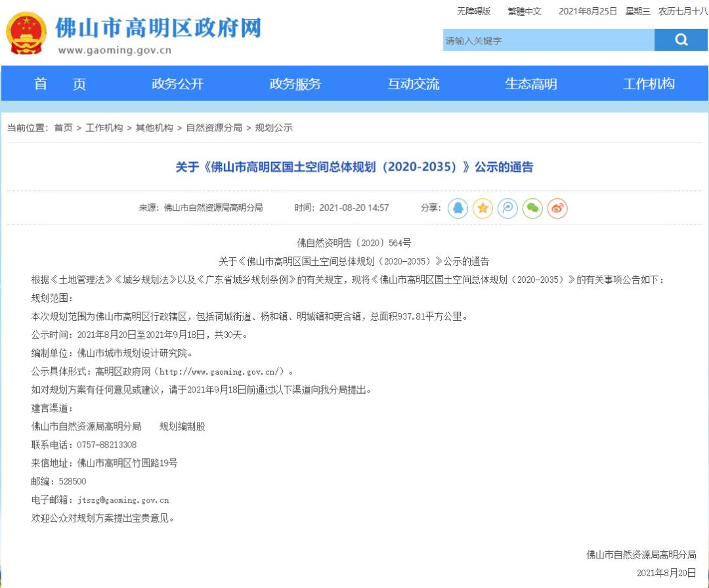Focus the keyword search field
Screen dimensions: 709x588
pyautogui.click(x=548, y=40)
